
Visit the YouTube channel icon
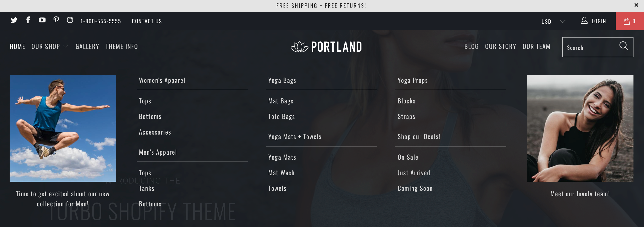point(42,20)
